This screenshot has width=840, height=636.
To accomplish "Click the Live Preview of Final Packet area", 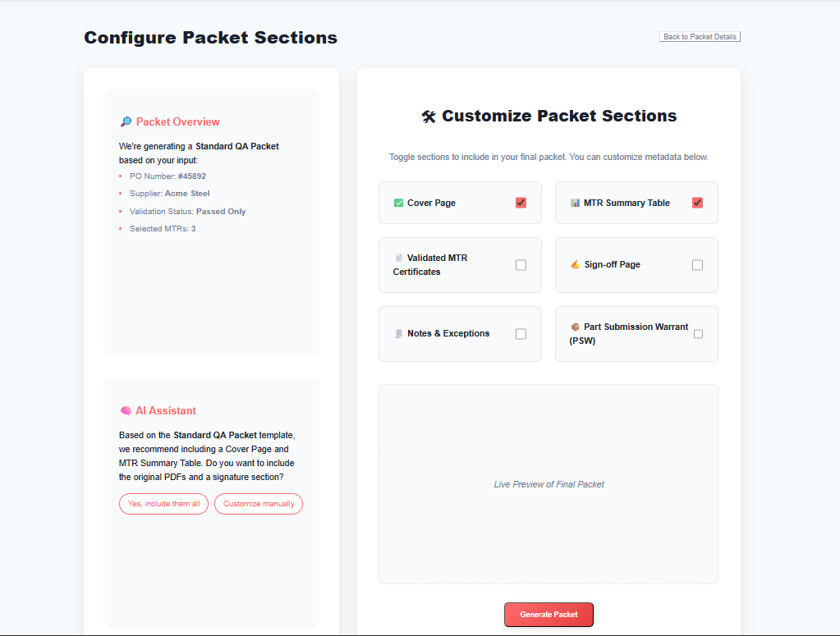I will coord(549,484).
